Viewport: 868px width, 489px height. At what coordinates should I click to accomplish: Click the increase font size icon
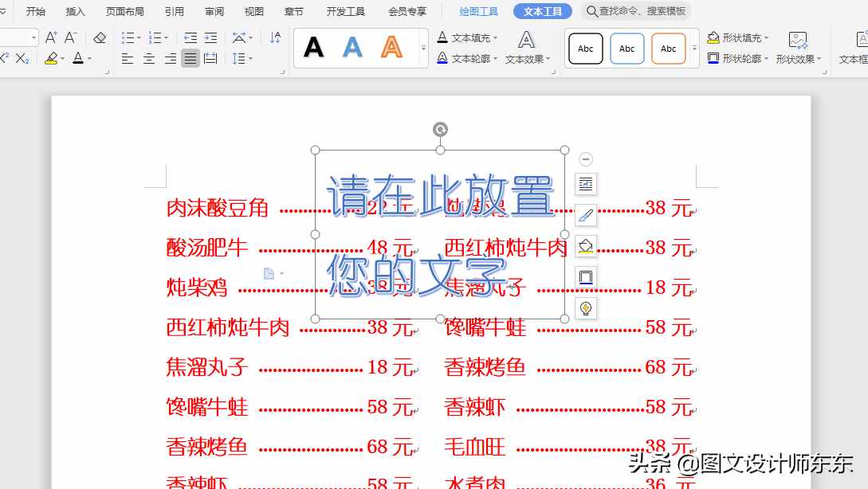click(50, 37)
